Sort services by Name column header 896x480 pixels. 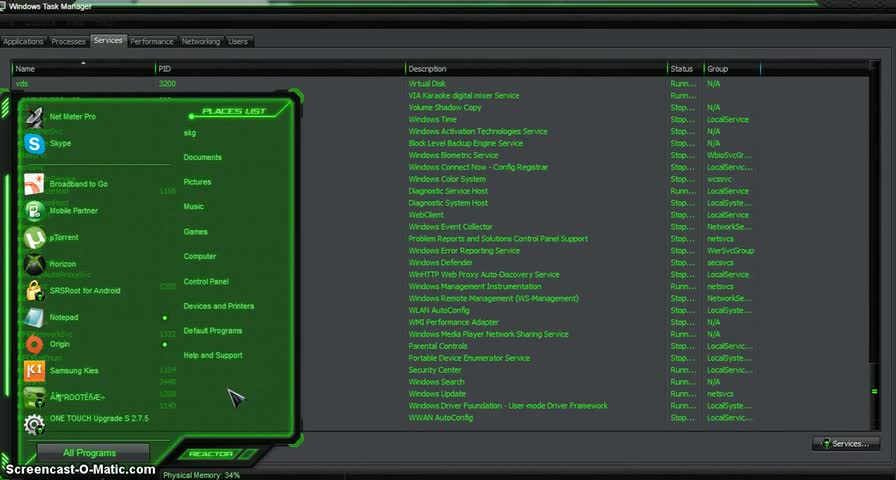pyautogui.click(x=83, y=69)
